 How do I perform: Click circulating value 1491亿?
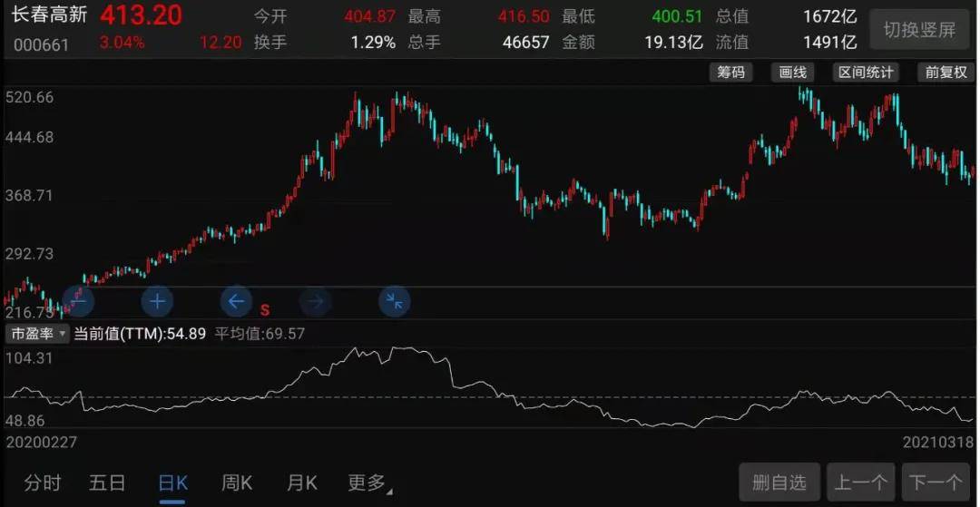(830, 43)
